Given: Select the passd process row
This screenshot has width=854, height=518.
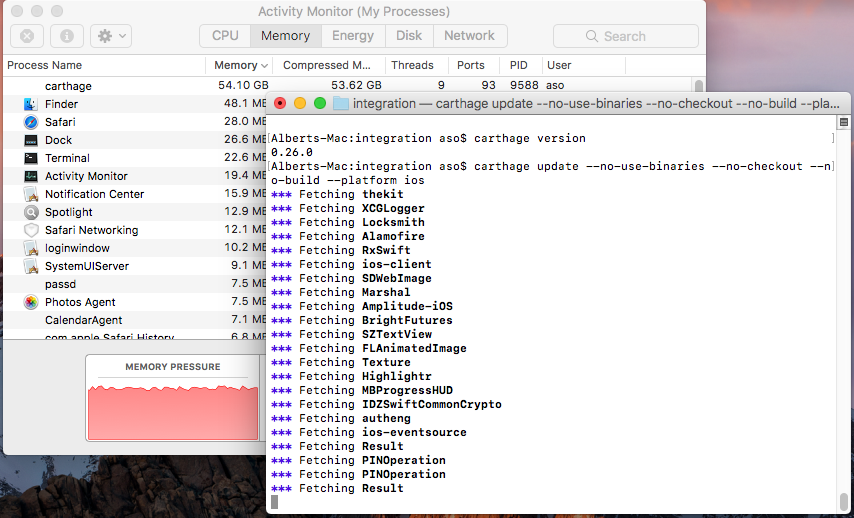Looking at the screenshot, I should (135, 284).
